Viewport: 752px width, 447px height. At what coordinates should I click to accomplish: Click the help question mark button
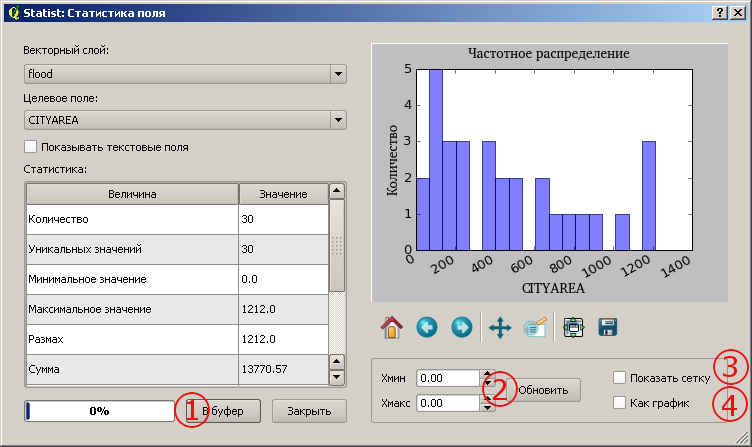point(719,12)
